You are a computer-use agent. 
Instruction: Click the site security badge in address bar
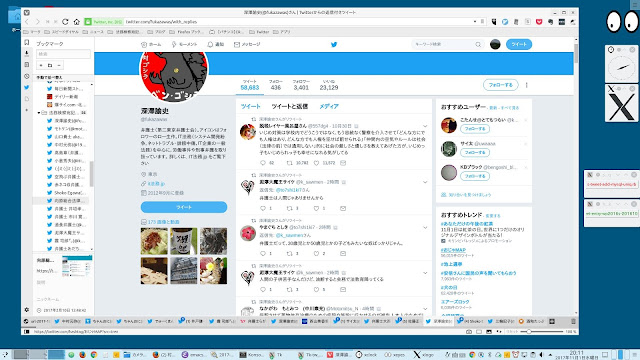pos(104,22)
